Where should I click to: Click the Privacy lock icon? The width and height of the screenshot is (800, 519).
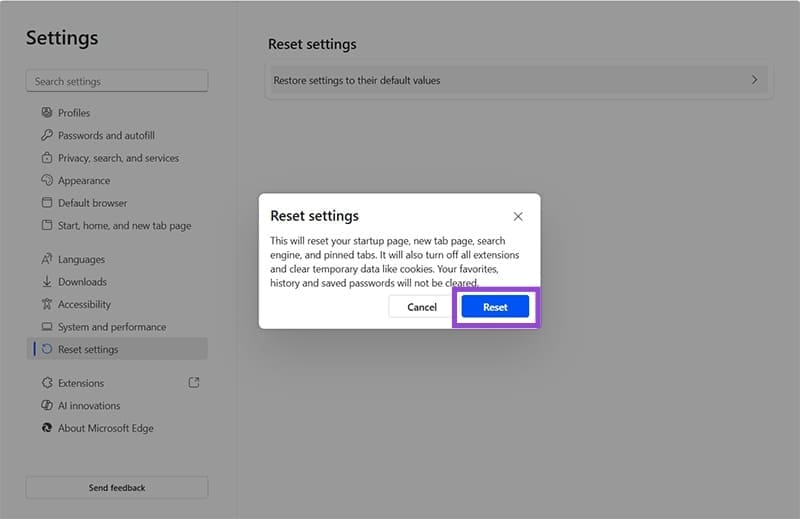point(47,158)
